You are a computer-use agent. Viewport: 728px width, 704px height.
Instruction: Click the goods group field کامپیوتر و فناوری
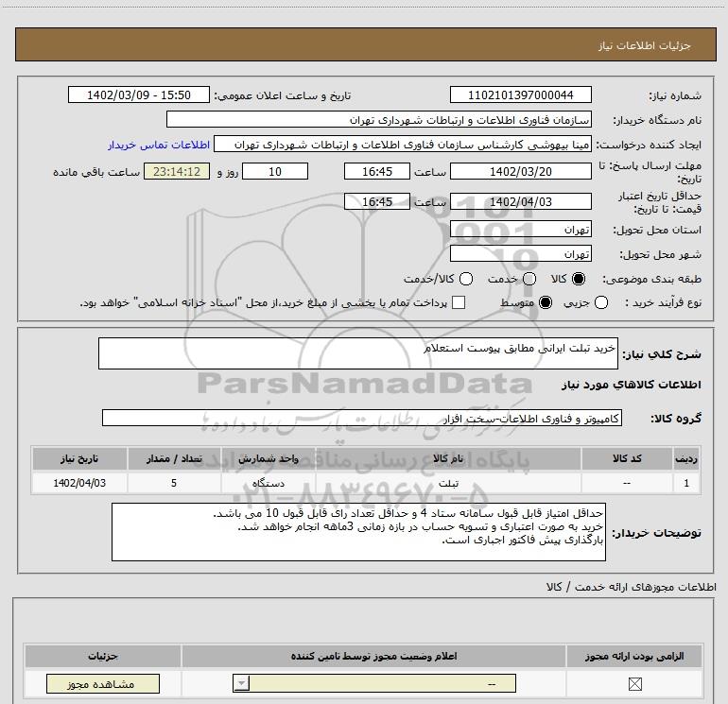pos(362,418)
